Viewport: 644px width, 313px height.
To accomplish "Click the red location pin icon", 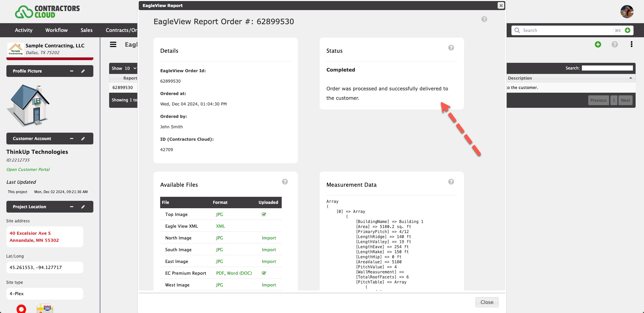I will pos(21,309).
